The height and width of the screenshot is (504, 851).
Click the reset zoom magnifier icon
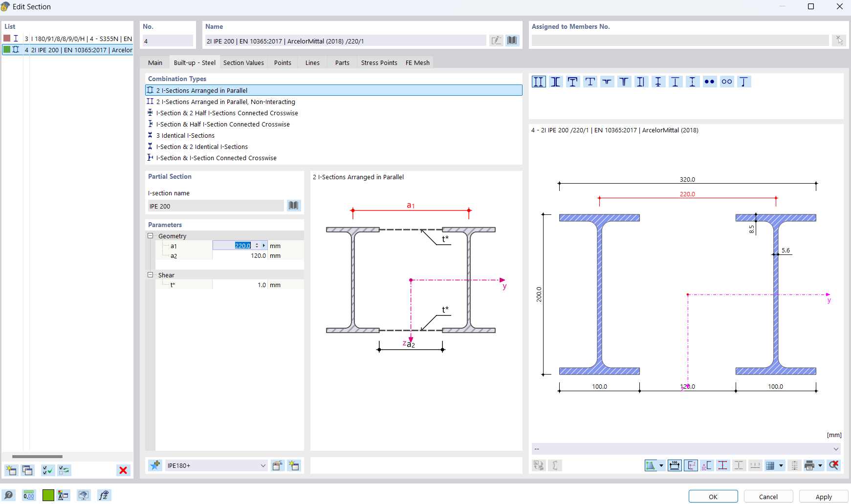[x=834, y=465]
